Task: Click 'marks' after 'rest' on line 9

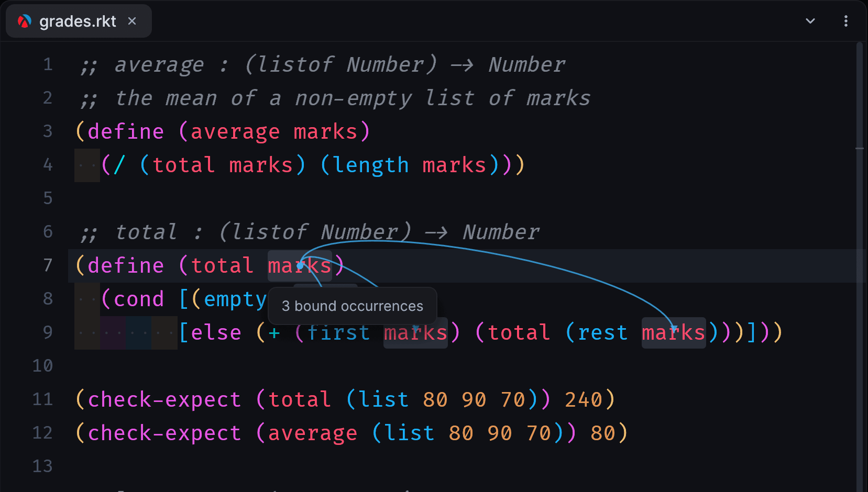Action: (x=674, y=333)
